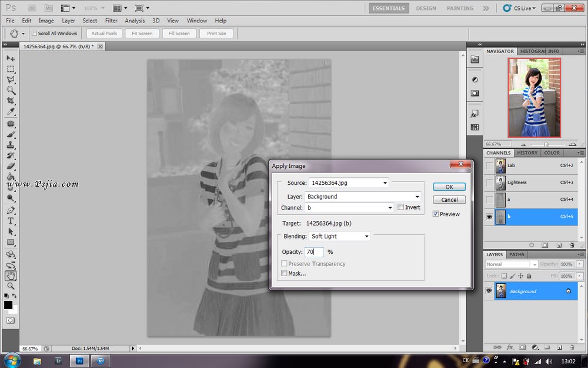Select the Horizontal Type tool
The image size is (588, 368).
point(11,221)
